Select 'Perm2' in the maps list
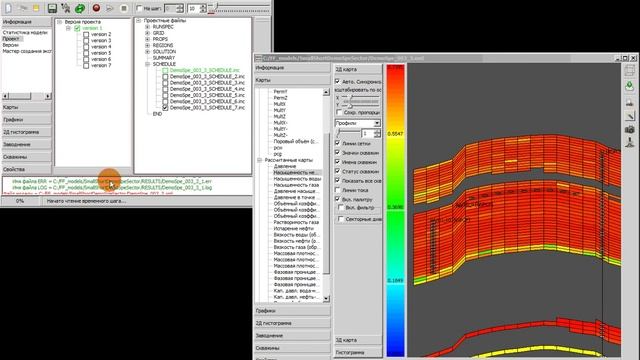This screenshot has height=360, width=640. 280,98
